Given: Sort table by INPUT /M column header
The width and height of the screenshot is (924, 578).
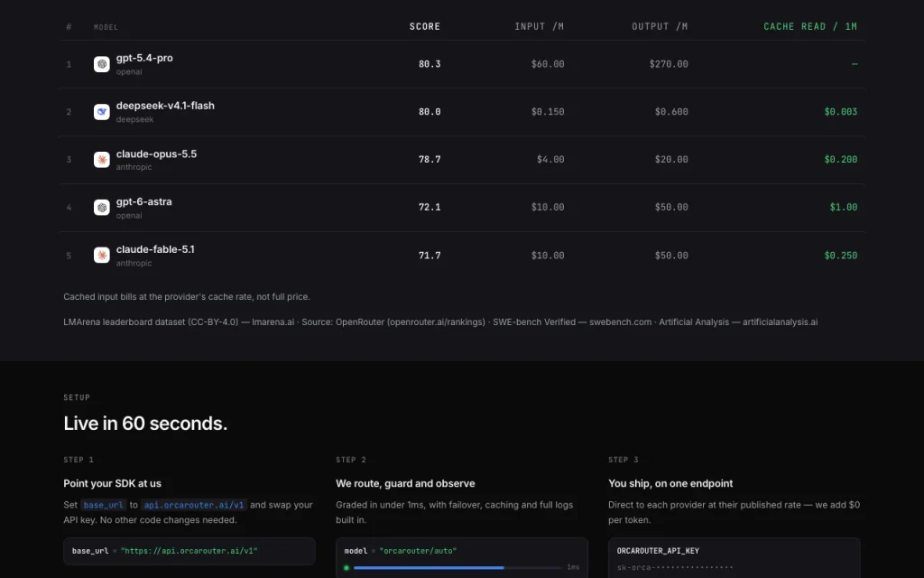Looking at the screenshot, I should pyautogui.click(x=540, y=26).
